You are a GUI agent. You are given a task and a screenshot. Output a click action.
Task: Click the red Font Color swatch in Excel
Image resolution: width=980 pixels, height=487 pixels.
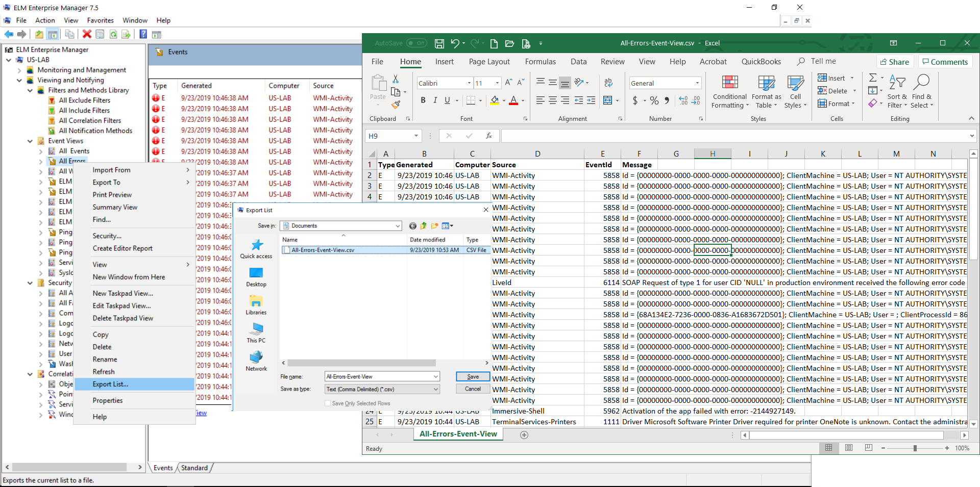click(513, 100)
